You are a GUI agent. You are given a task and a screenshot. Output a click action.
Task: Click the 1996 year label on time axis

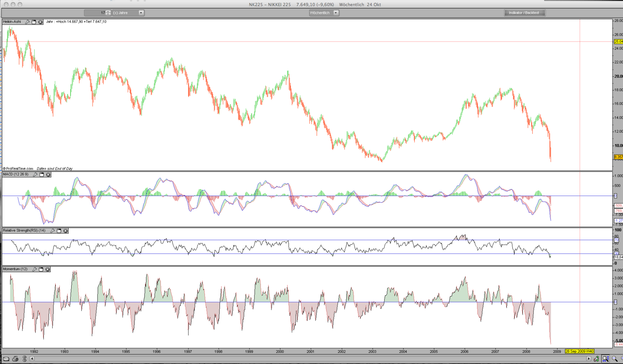[157, 352]
